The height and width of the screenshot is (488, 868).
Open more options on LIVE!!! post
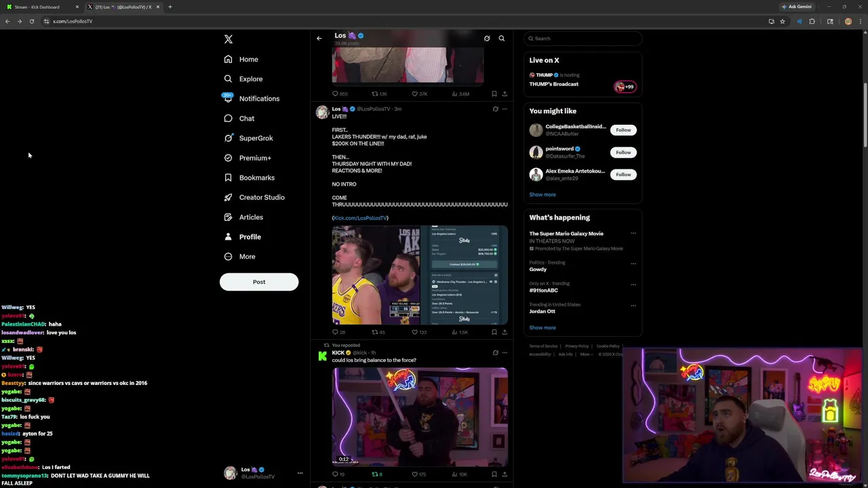pyautogui.click(x=505, y=109)
